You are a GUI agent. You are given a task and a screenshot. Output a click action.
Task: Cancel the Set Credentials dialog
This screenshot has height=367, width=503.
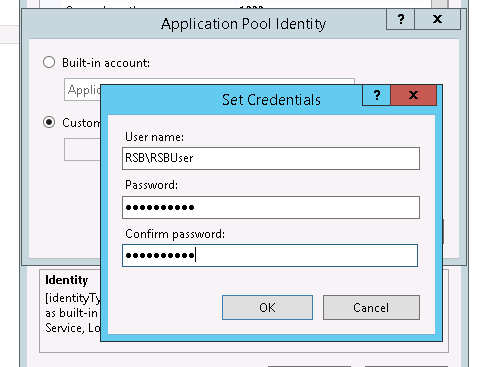[371, 307]
